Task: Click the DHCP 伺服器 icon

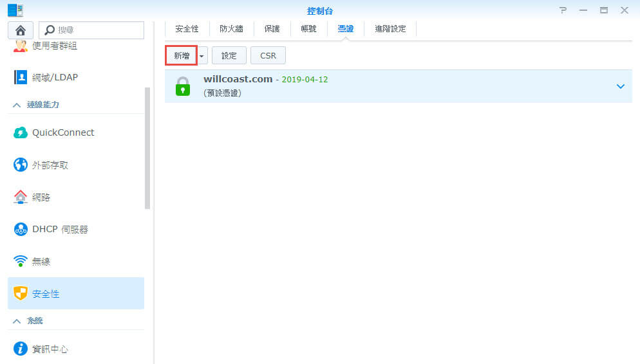Action: coord(21,229)
